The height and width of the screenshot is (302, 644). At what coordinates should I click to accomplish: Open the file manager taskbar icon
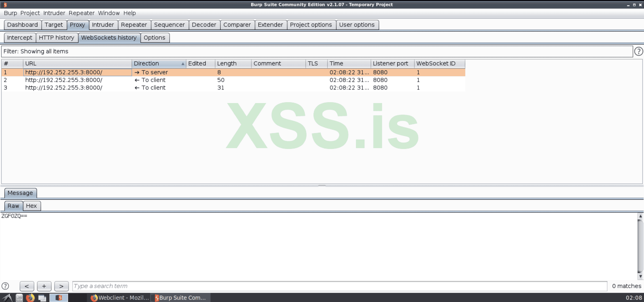pyautogui.click(x=19, y=298)
